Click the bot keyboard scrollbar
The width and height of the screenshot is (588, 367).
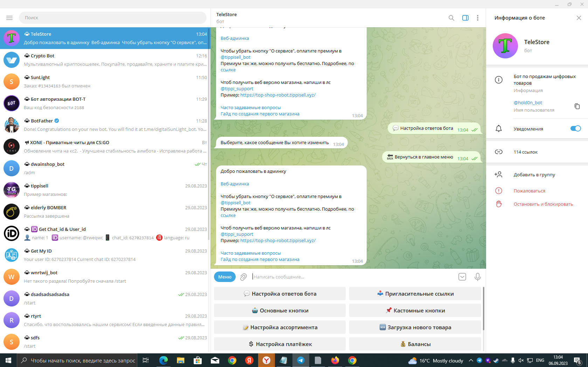[484, 309]
